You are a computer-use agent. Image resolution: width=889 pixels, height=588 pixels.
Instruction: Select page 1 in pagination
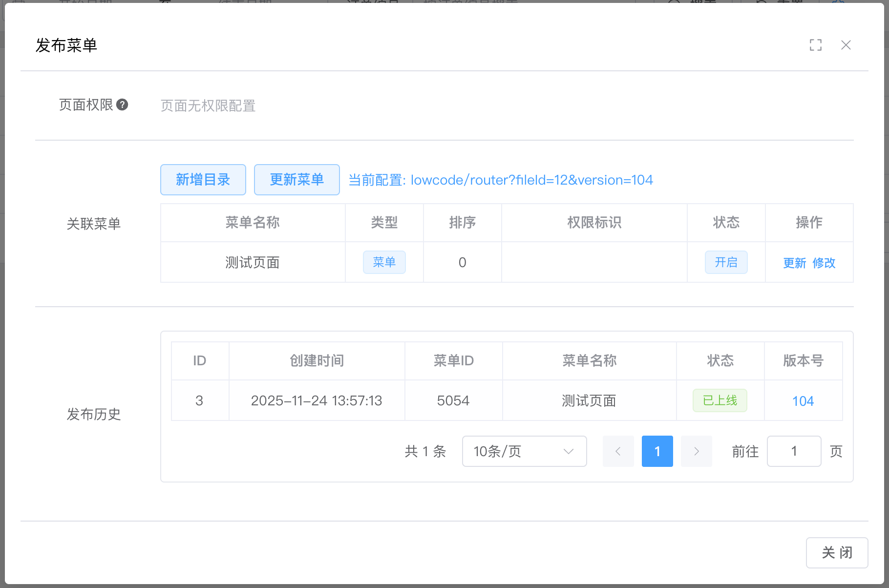point(657,451)
